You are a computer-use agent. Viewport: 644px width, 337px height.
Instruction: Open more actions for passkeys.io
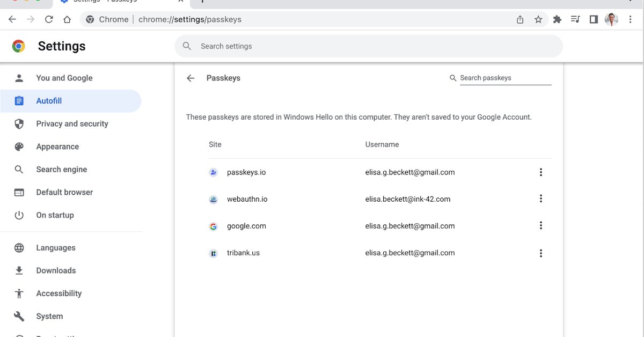pyautogui.click(x=541, y=172)
